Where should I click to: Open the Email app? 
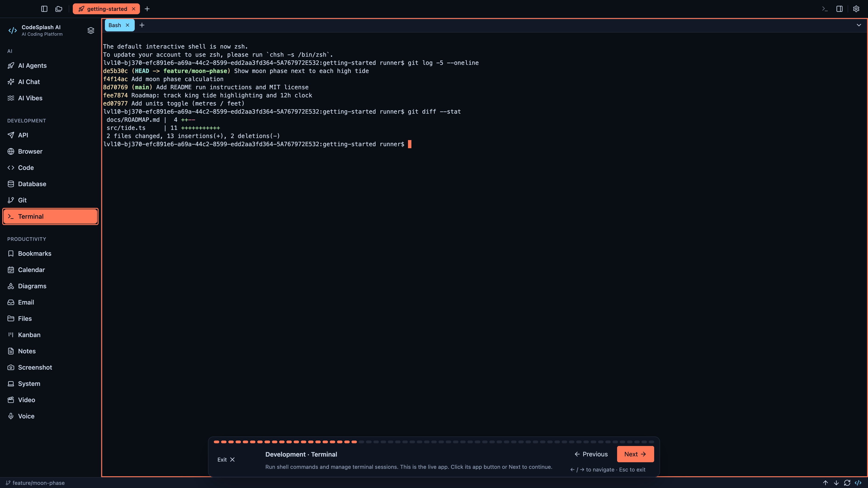click(x=50, y=303)
